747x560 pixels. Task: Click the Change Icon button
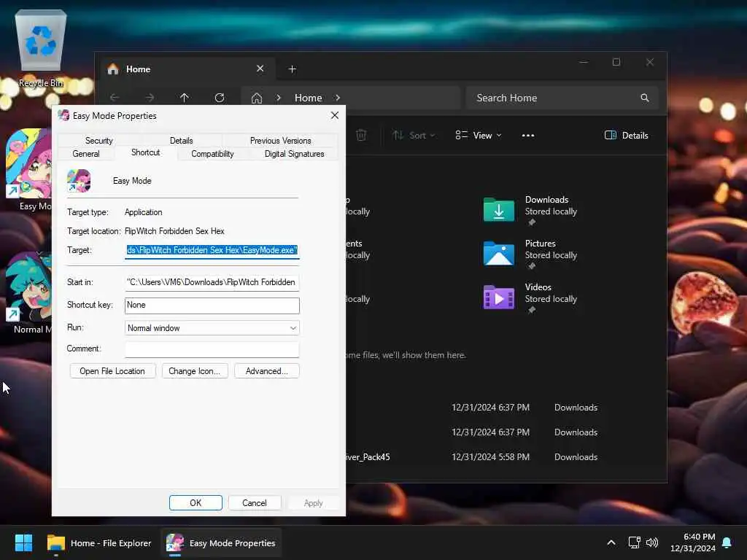coord(195,371)
